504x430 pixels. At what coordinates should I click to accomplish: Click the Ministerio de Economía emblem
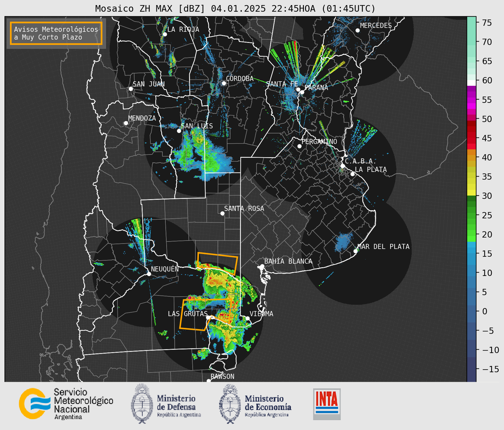pyautogui.click(x=230, y=404)
